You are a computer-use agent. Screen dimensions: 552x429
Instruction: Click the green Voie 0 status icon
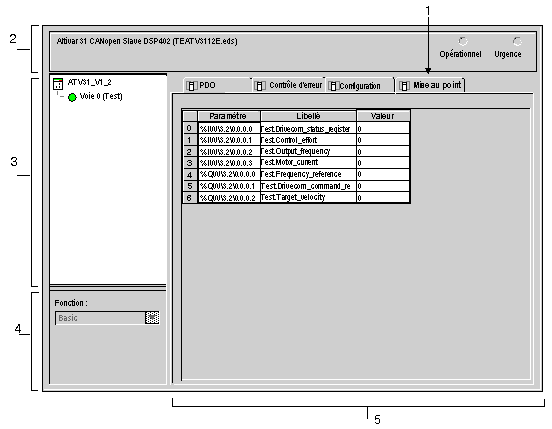[72, 97]
